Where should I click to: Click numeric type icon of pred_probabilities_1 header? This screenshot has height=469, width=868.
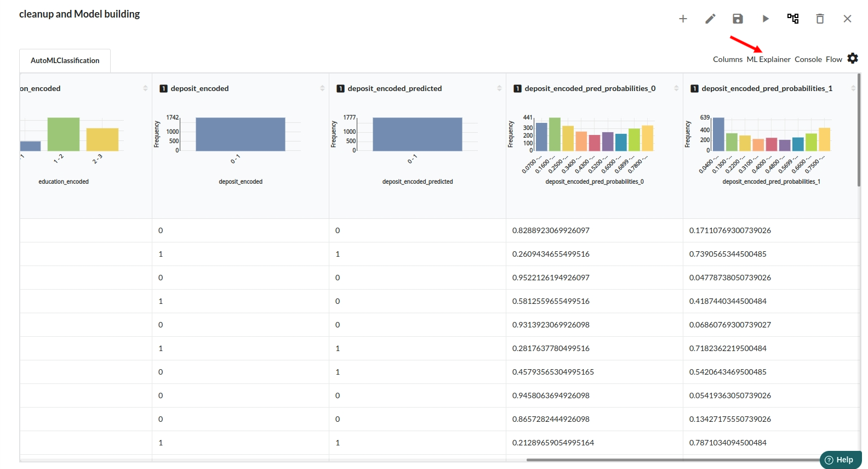click(x=694, y=88)
